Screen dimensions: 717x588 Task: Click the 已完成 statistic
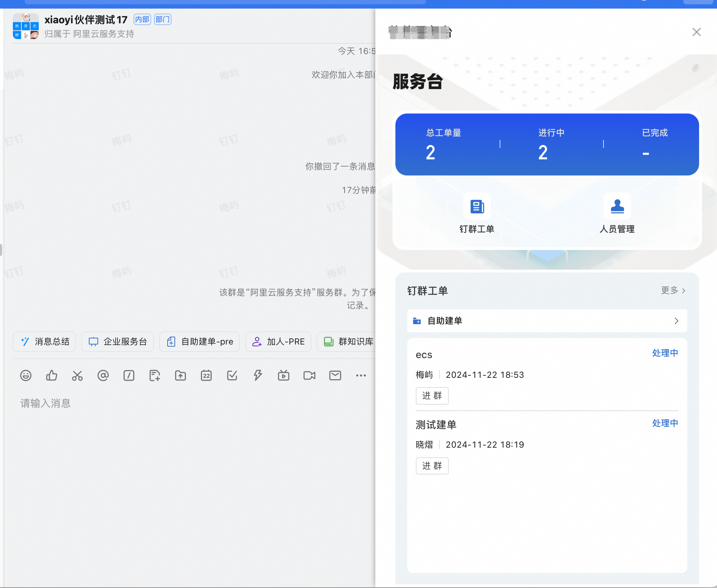point(655,145)
